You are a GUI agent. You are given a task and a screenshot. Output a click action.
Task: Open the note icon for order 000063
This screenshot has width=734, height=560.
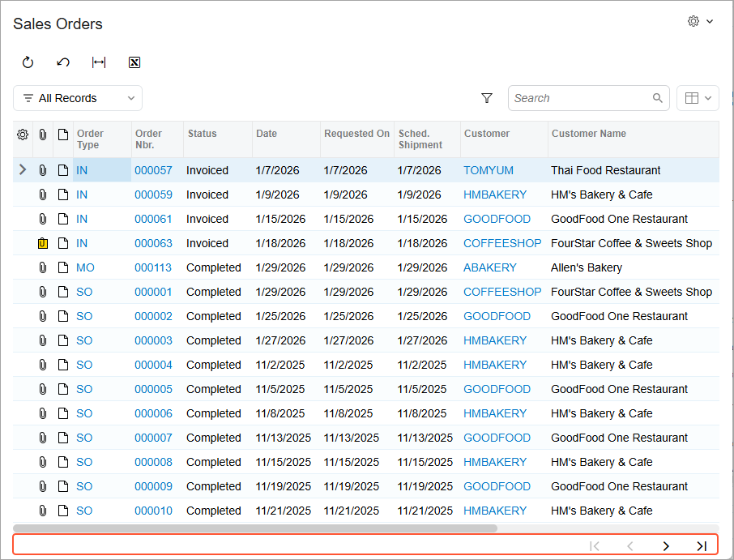(x=63, y=243)
